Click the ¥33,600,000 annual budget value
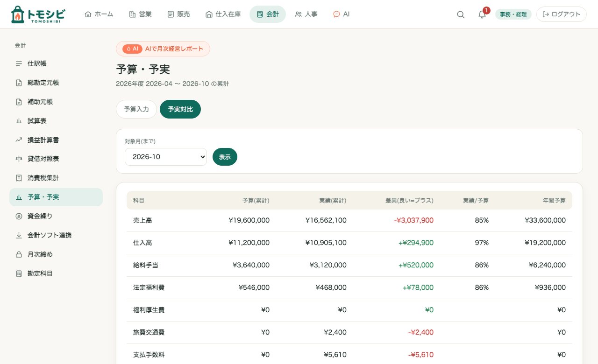The width and height of the screenshot is (598, 364). point(545,220)
